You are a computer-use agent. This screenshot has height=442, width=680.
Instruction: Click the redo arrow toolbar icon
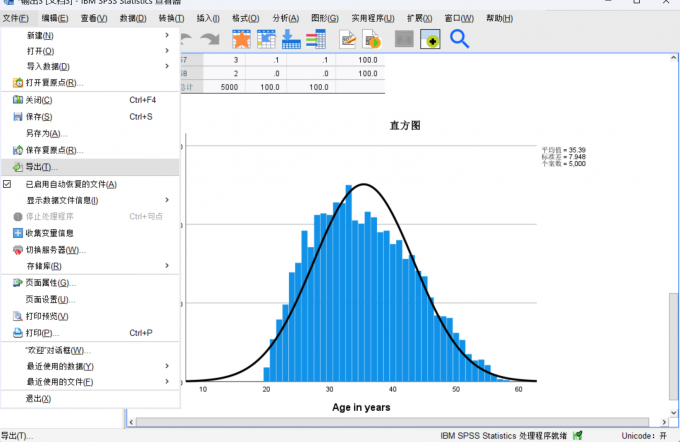(x=210, y=39)
